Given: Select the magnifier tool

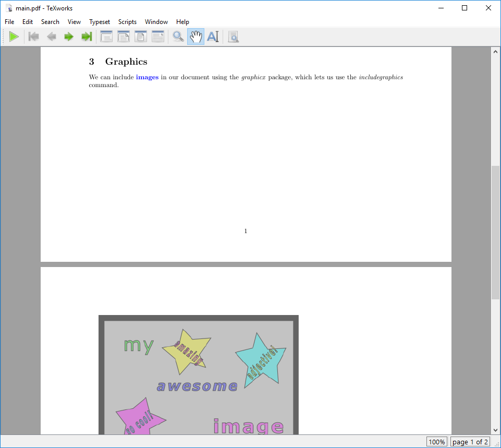Looking at the screenshot, I should [178, 37].
